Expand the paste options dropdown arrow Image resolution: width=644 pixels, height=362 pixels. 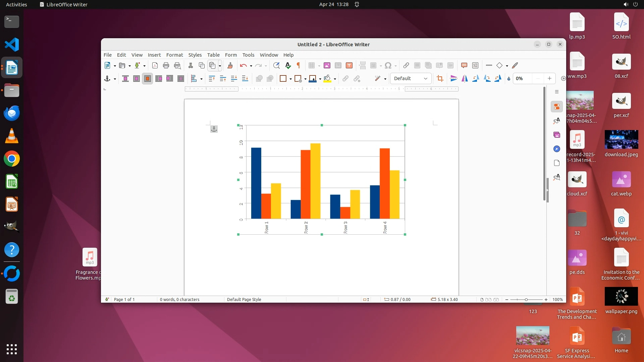220,66
